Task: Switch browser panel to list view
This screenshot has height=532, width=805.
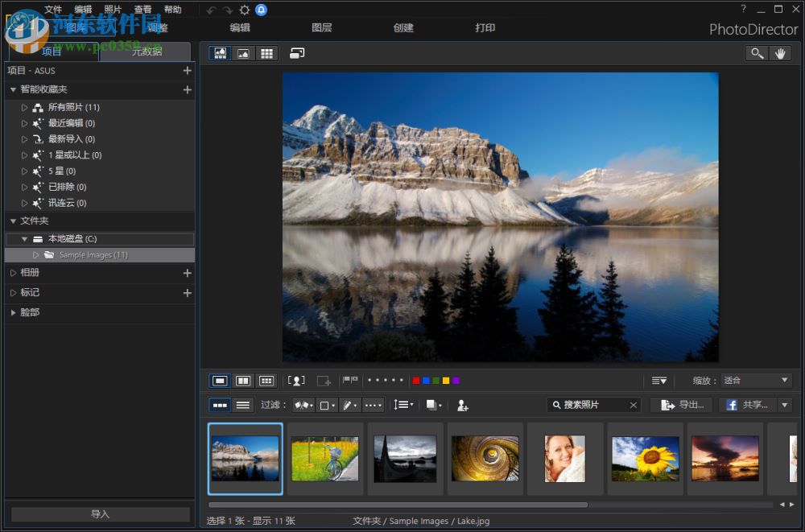Action: point(242,406)
